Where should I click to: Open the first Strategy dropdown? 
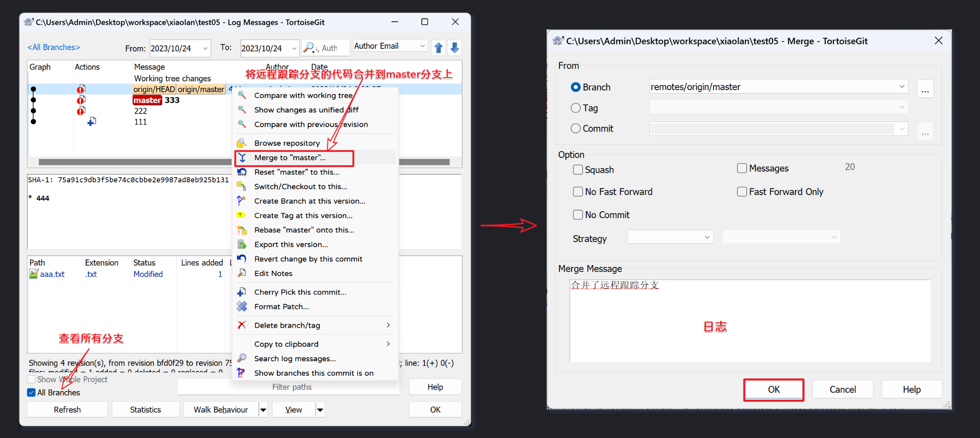coord(707,237)
